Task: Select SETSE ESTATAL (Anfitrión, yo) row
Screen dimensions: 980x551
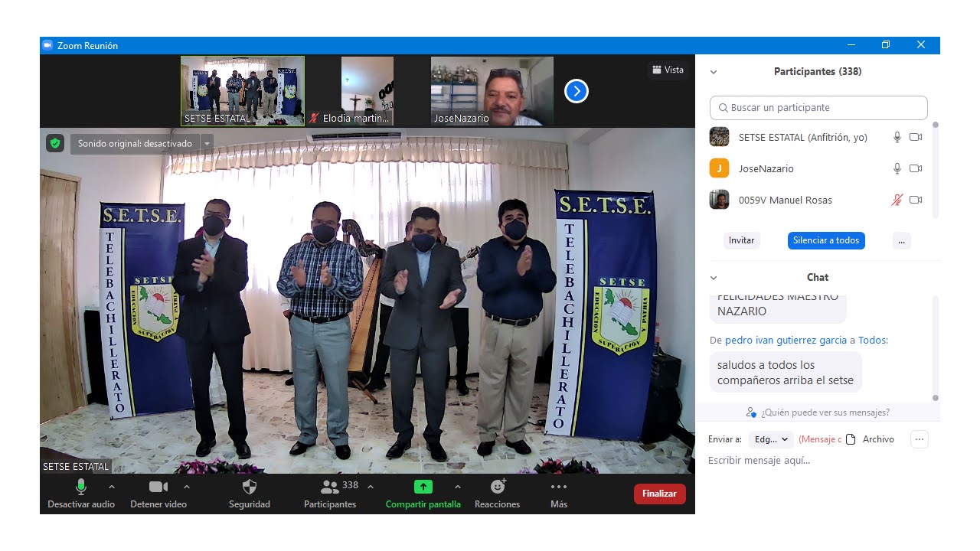Action: point(818,137)
